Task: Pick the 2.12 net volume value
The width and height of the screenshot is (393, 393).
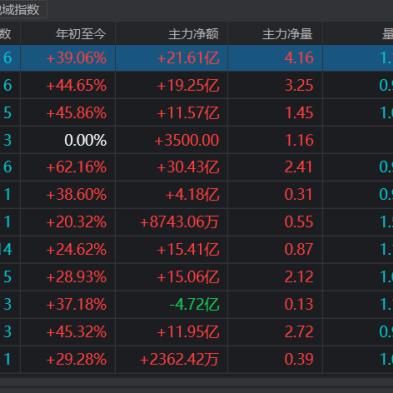Action: pos(299,277)
